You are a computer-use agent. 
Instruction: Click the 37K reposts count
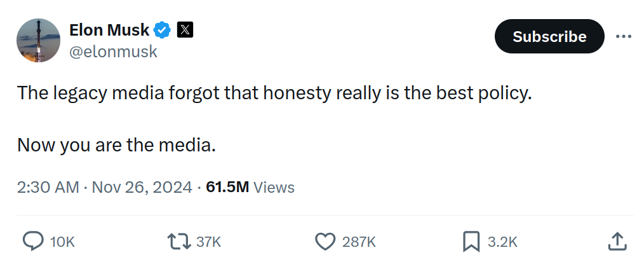(x=209, y=242)
